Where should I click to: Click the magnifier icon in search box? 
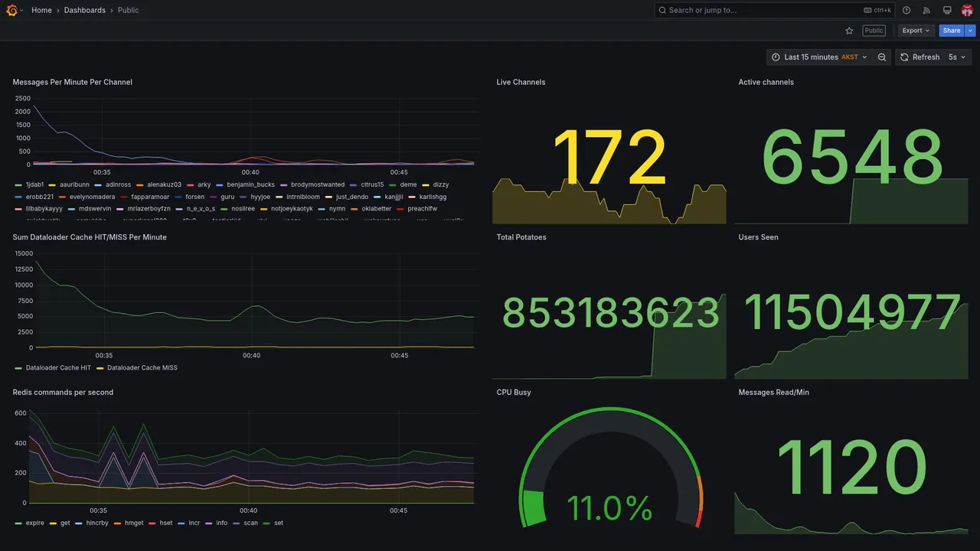662,10
